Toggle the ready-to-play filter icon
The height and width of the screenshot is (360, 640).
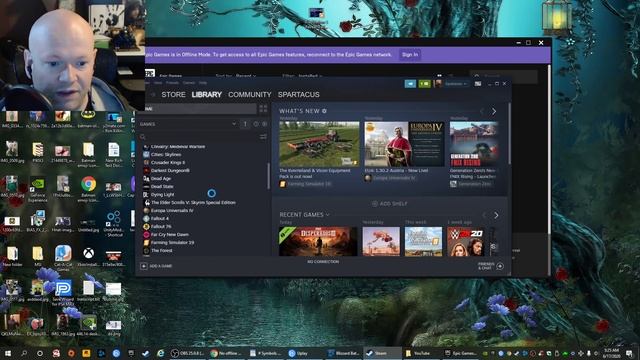click(x=264, y=124)
